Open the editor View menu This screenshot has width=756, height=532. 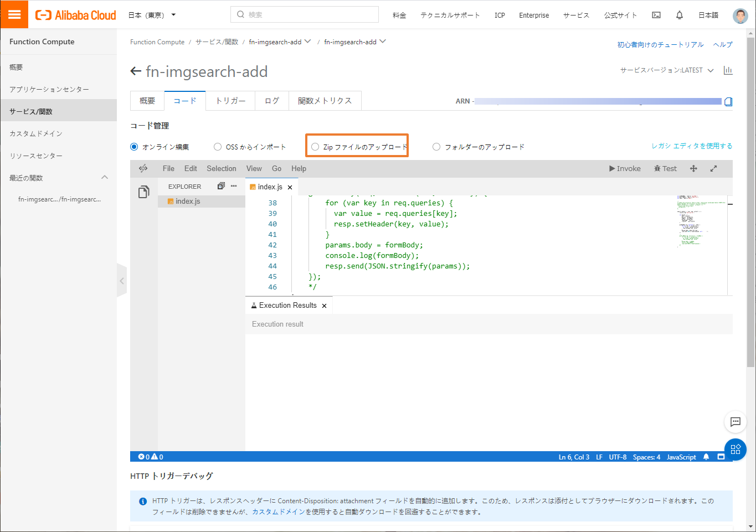pyautogui.click(x=254, y=168)
